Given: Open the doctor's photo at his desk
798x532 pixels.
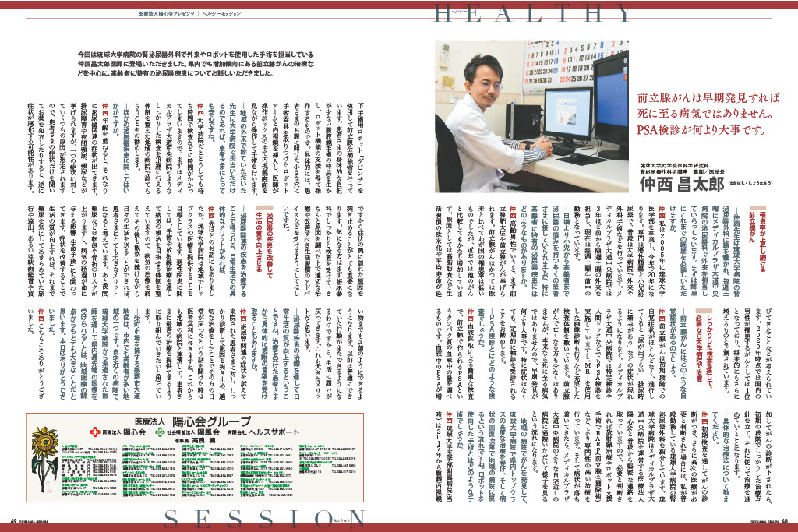Looking at the screenshot, I should (531, 117).
